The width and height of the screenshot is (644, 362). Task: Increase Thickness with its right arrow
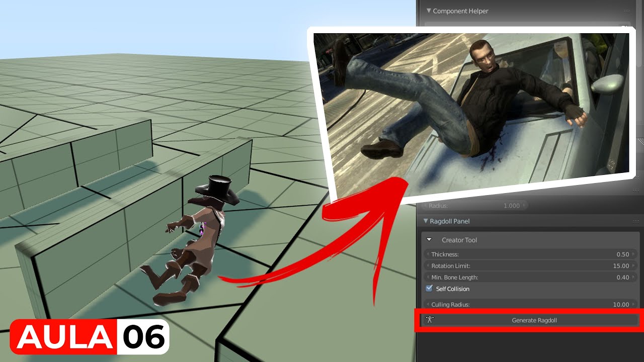(x=633, y=254)
